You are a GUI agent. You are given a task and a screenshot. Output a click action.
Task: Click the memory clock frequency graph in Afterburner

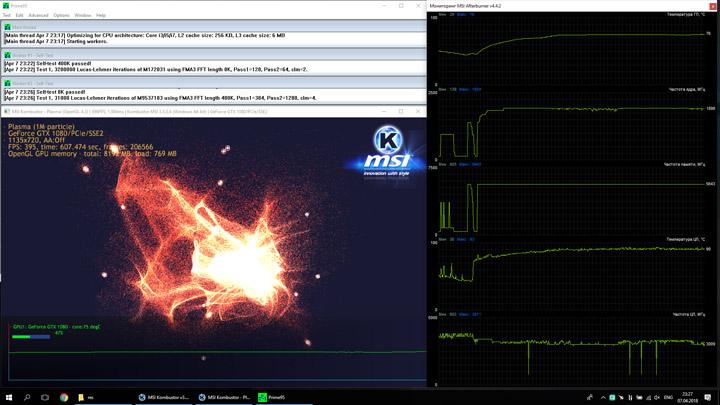click(x=572, y=201)
